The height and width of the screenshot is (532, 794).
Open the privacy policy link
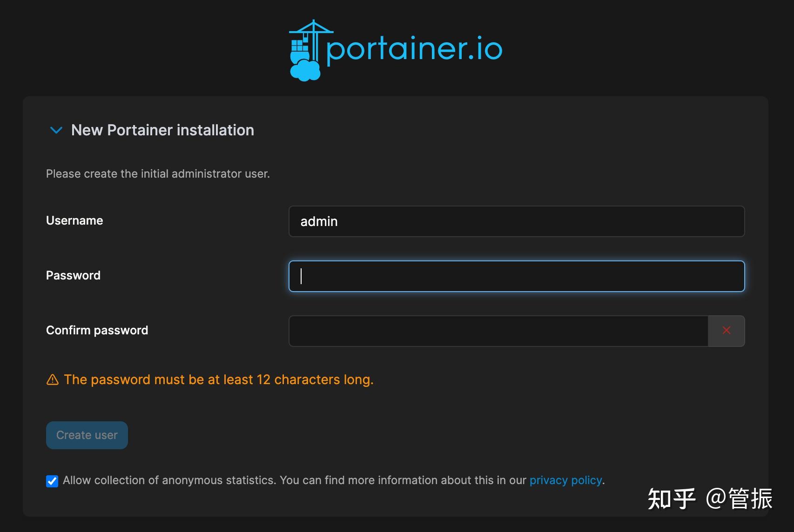click(565, 480)
